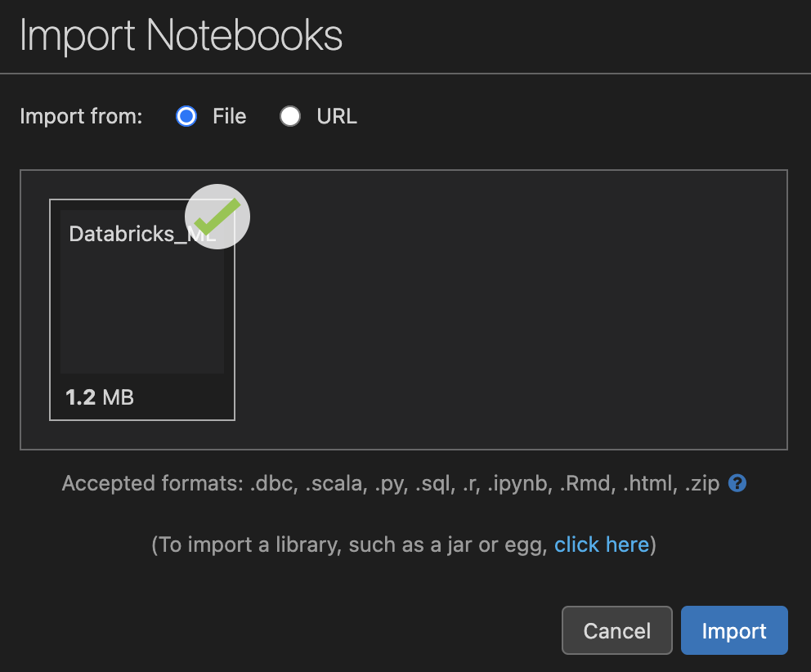Click the 1.2 MB file size
Viewport: 811px width, 672px height.
(100, 397)
